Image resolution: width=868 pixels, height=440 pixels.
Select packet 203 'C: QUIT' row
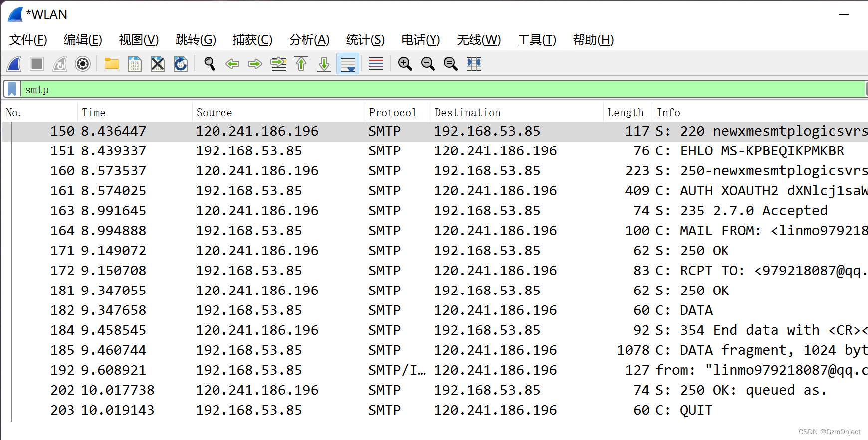(x=434, y=410)
